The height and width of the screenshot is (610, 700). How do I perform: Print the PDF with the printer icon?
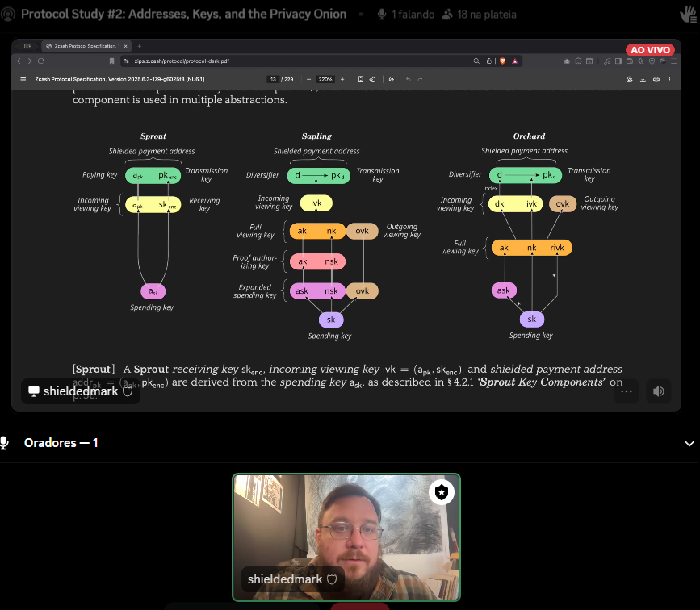pos(656,79)
